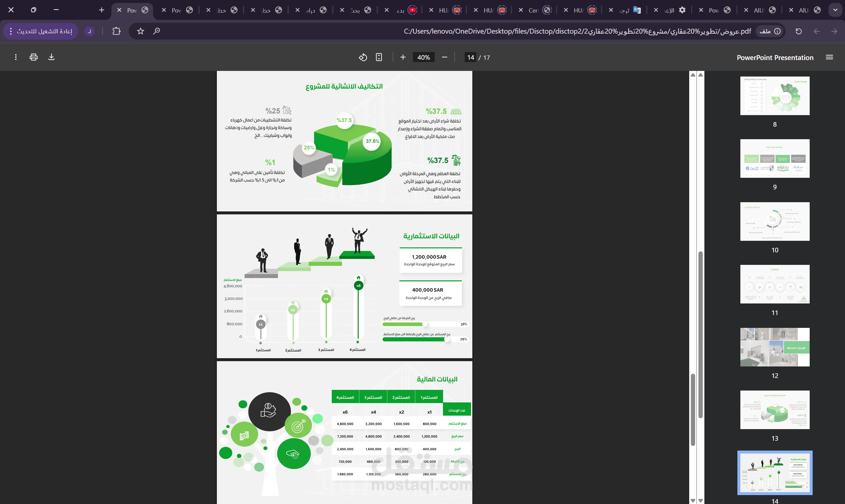Toggle the PDF sidebar hamburger menu
Viewport: 845px width, 504px height.
click(829, 57)
